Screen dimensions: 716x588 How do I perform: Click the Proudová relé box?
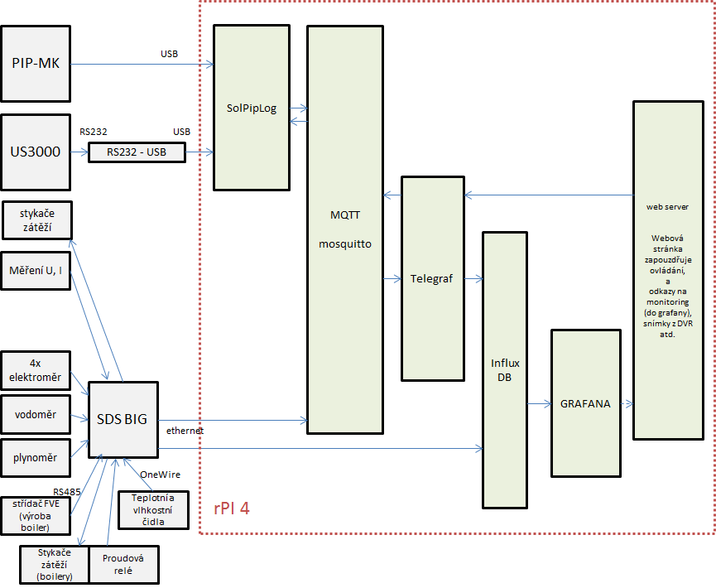123,565
